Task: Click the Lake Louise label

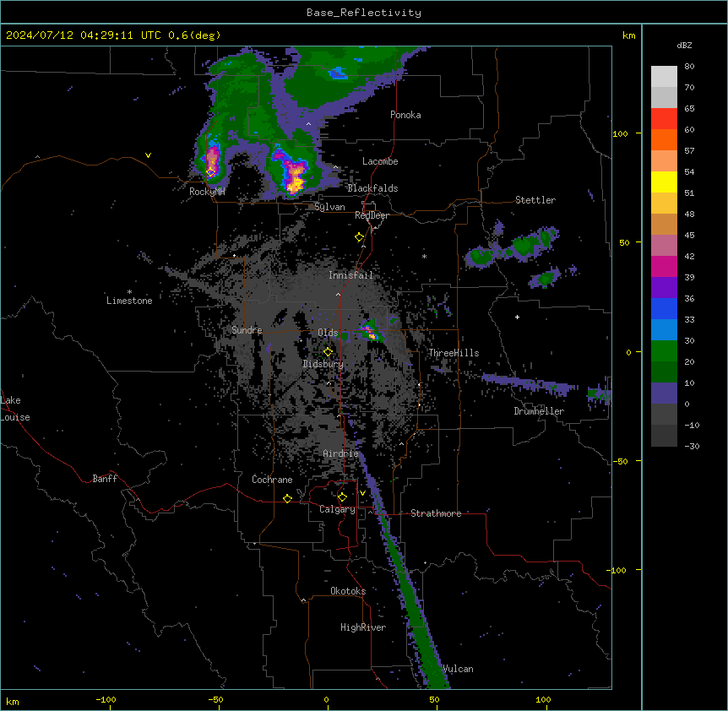Action: pos(15,409)
